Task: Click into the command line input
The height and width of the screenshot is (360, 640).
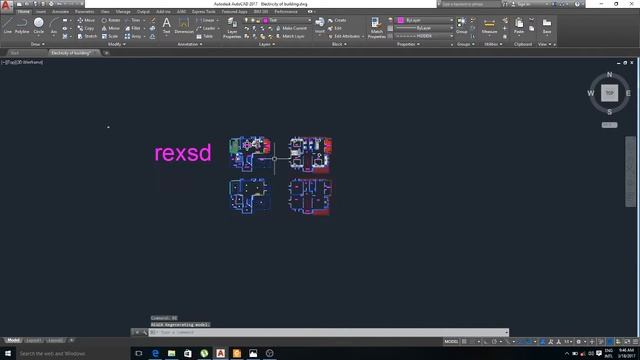Action: point(327,332)
